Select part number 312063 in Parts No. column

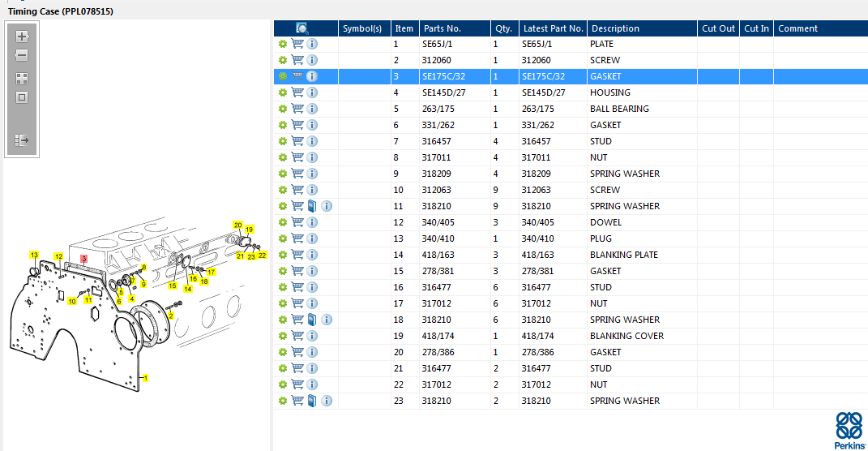tap(436, 190)
